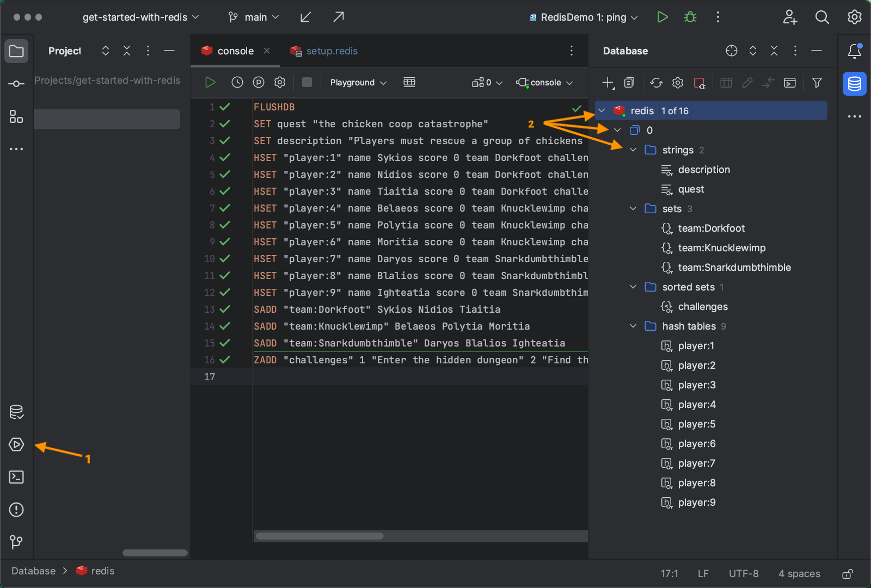The height and width of the screenshot is (588, 871).
Task: Open the query history clock icon
Action: click(237, 82)
